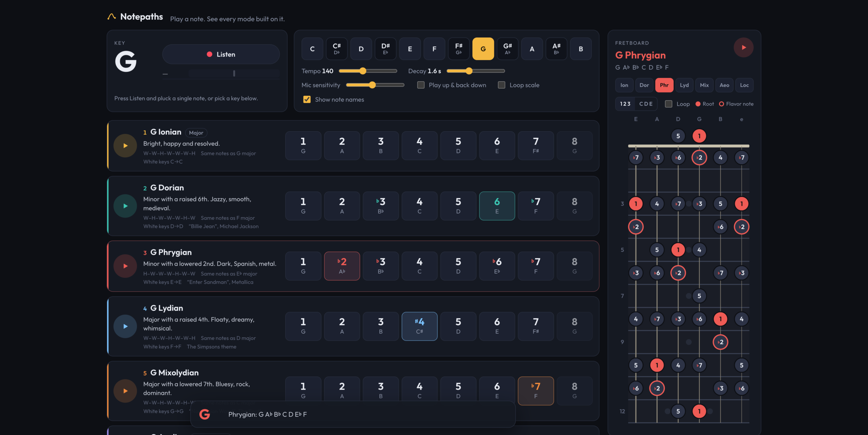The height and width of the screenshot is (435, 868).
Task: Play Dorian's highlighted 6 E note
Action: point(497,206)
